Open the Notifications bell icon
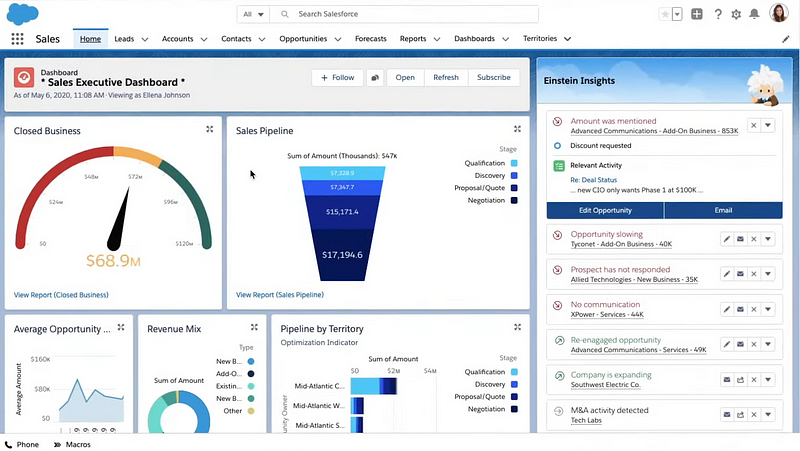Screen dimensions: 800x451 tap(754, 14)
